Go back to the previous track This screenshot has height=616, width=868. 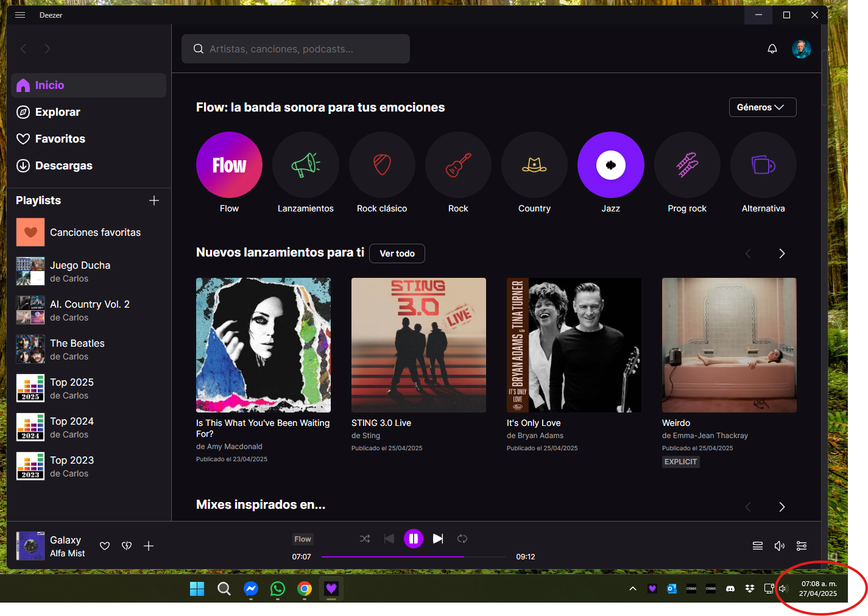pyautogui.click(x=389, y=539)
